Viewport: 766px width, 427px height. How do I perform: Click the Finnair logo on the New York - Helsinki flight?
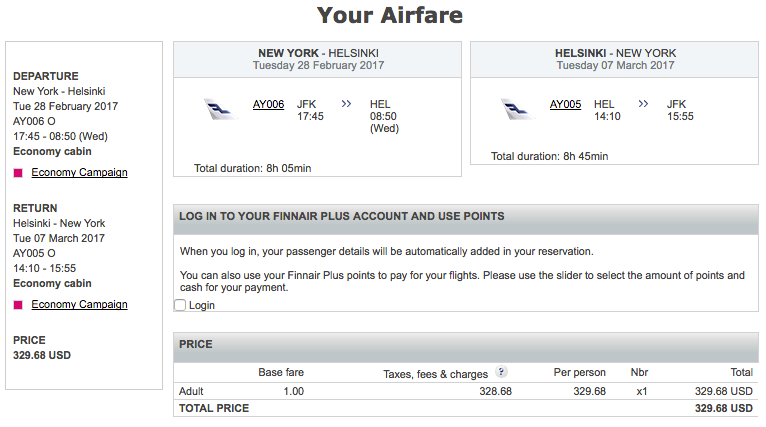click(222, 109)
